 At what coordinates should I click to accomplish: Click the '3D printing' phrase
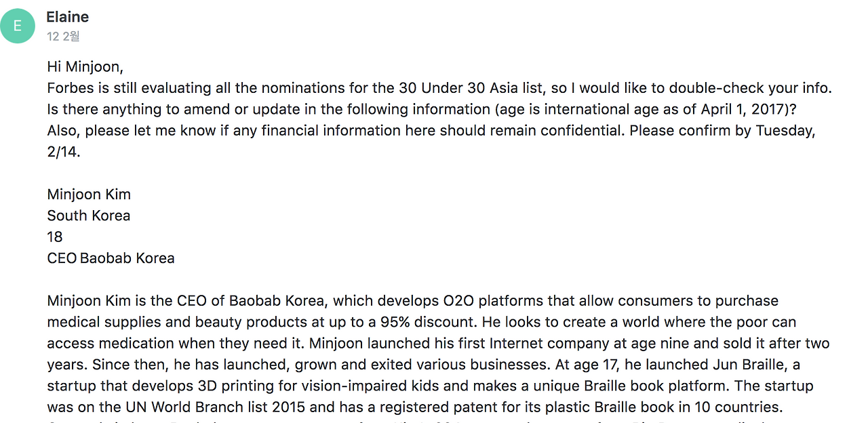(251, 386)
